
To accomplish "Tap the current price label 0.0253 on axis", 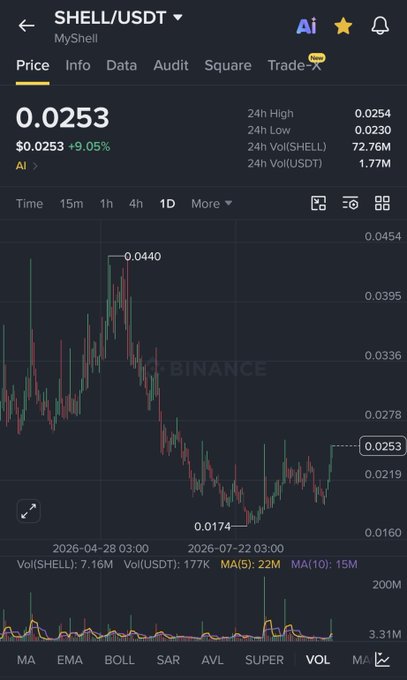I will click(x=383, y=446).
